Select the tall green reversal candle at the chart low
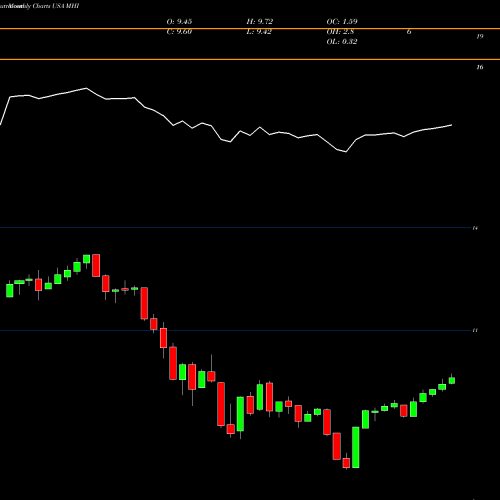The image size is (500, 500). tap(356, 447)
